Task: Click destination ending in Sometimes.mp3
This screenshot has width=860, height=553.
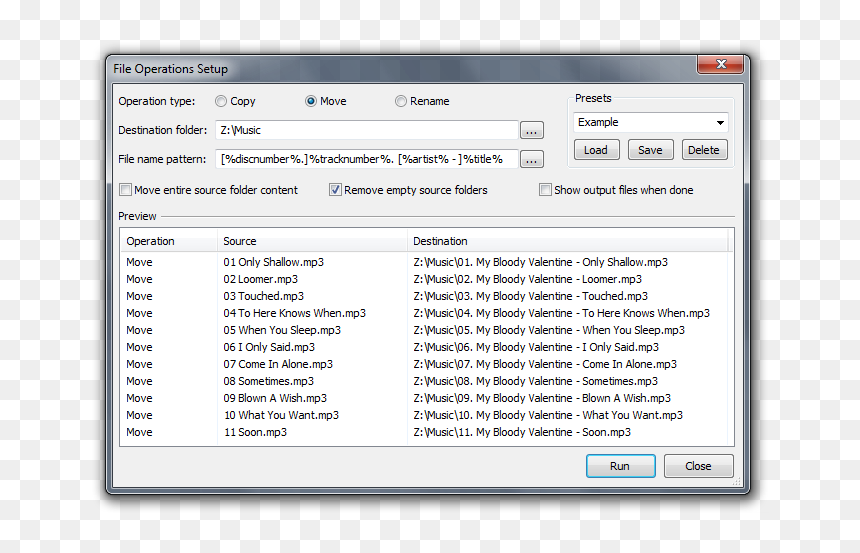Action: (x=536, y=381)
